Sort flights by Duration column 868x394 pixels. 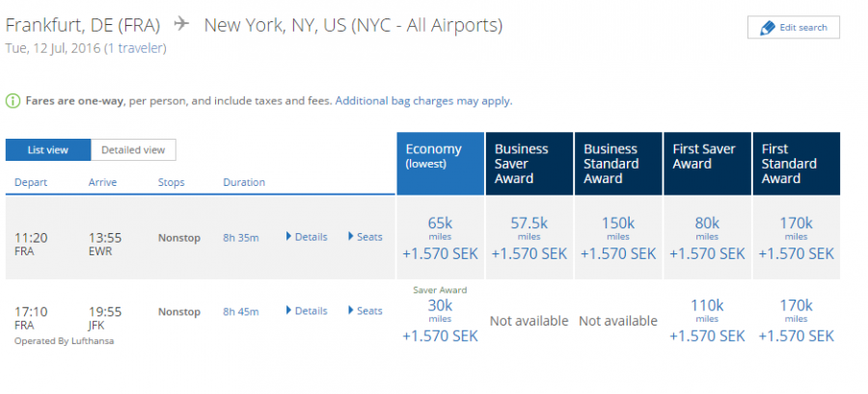pyautogui.click(x=244, y=182)
